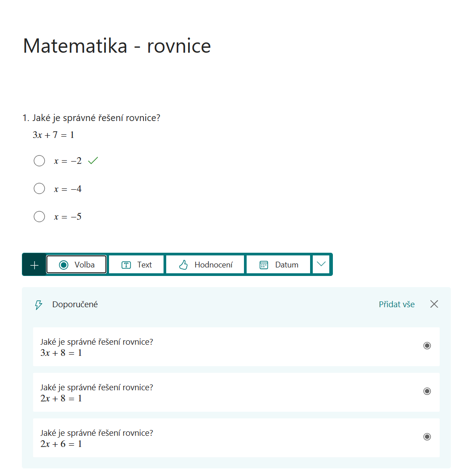Click choice-type icon for 3x + 8 = 1

pyautogui.click(x=427, y=346)
